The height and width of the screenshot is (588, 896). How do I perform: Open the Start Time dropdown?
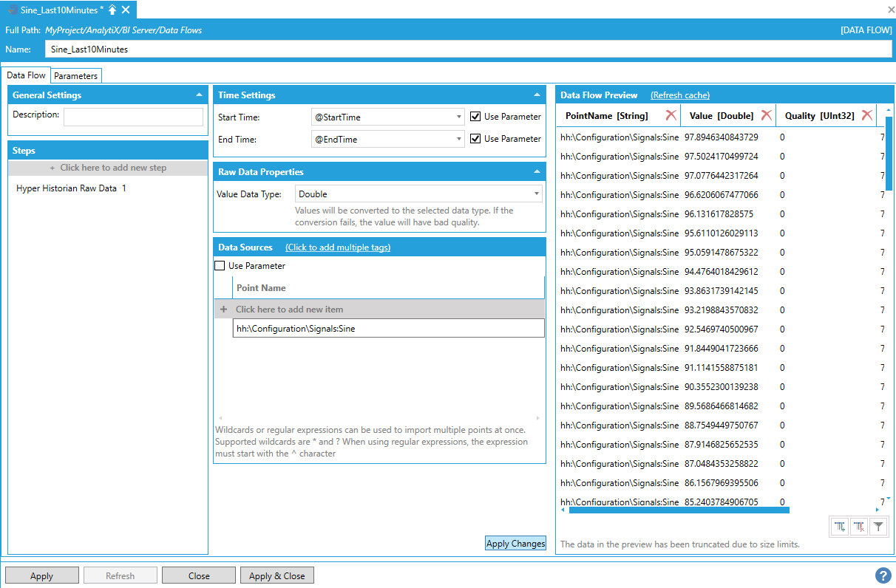459,117
